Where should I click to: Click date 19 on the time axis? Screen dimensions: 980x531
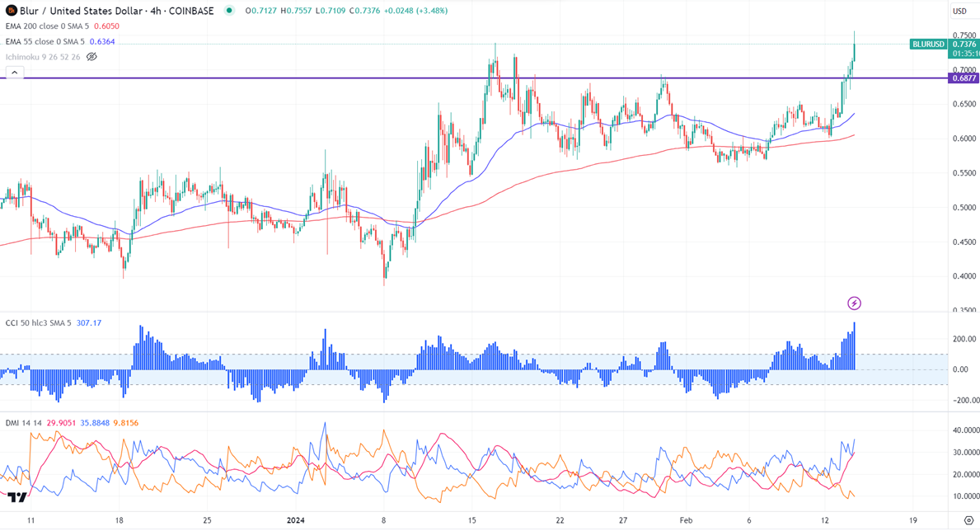(x=913, y=520)
